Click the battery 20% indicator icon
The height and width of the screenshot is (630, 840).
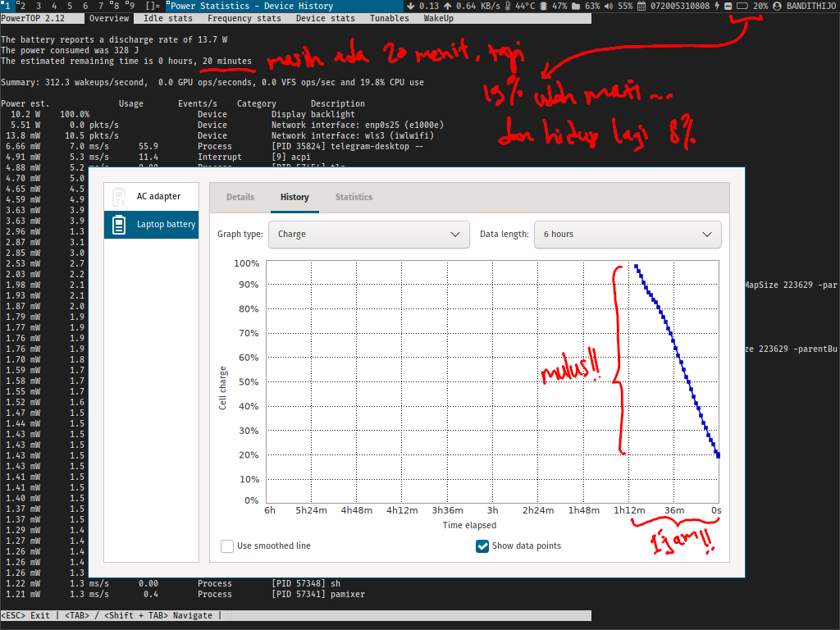(742, 6)
